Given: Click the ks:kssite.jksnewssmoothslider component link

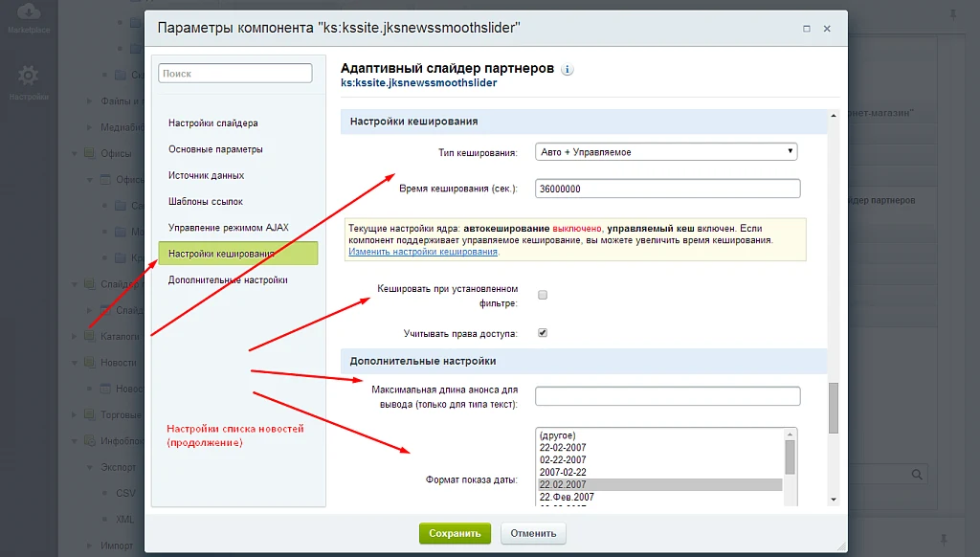Looking at the screenshot, I should coord(419,83).
